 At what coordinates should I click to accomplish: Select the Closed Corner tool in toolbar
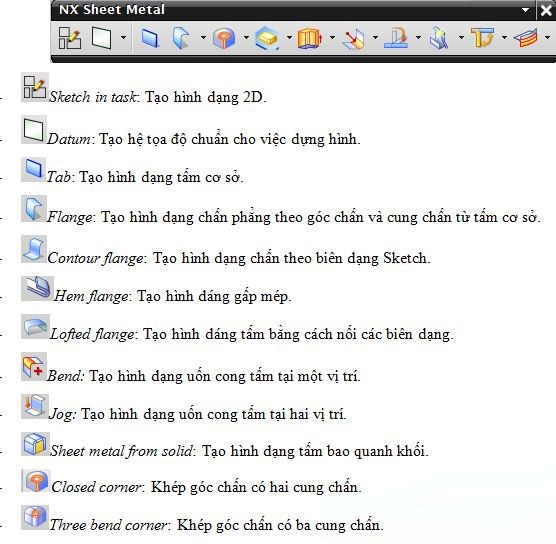click(224, 38)
